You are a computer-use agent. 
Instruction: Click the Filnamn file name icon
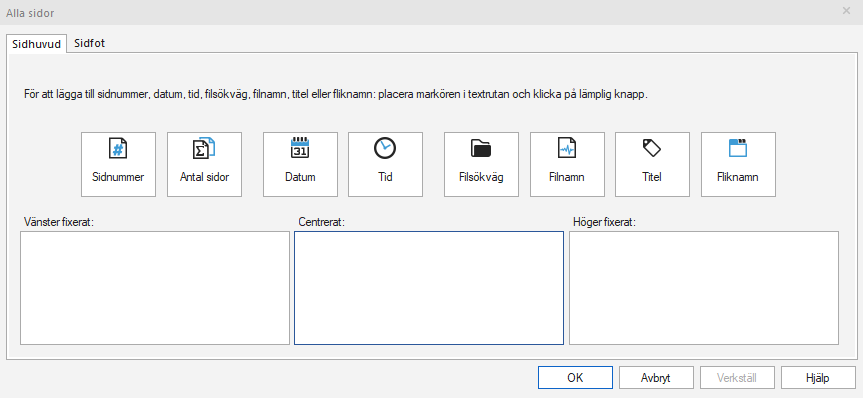pos(567,148)
